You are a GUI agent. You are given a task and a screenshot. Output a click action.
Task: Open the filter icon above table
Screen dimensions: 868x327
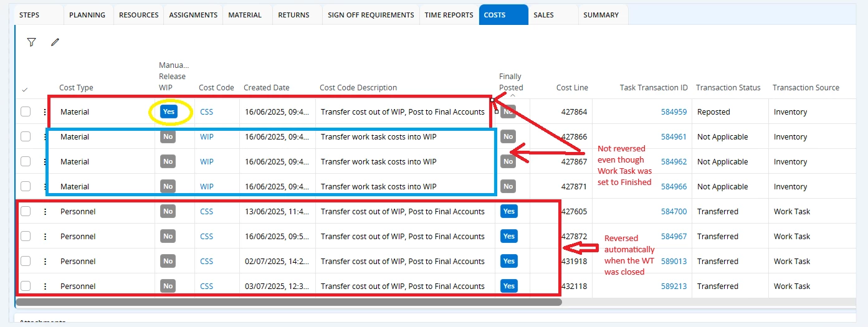pos(31,42)
